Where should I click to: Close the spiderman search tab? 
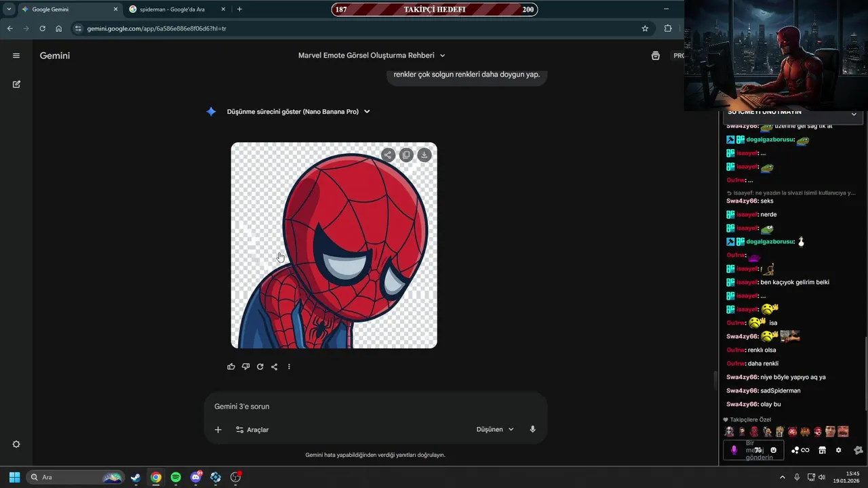[223, 9]
